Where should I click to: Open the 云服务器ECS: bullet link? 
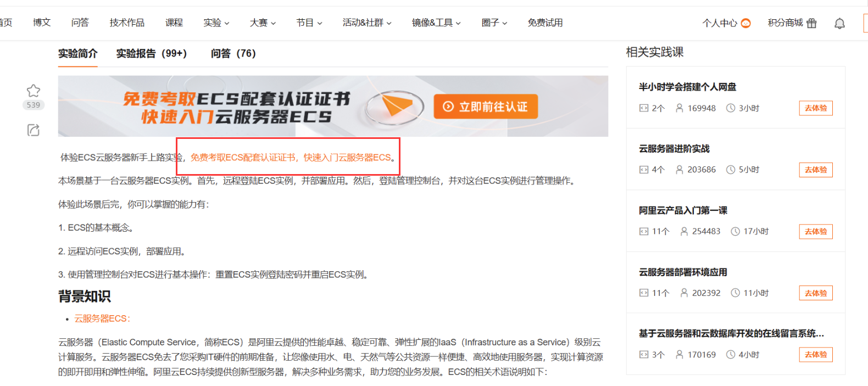[x=102, y=318]
